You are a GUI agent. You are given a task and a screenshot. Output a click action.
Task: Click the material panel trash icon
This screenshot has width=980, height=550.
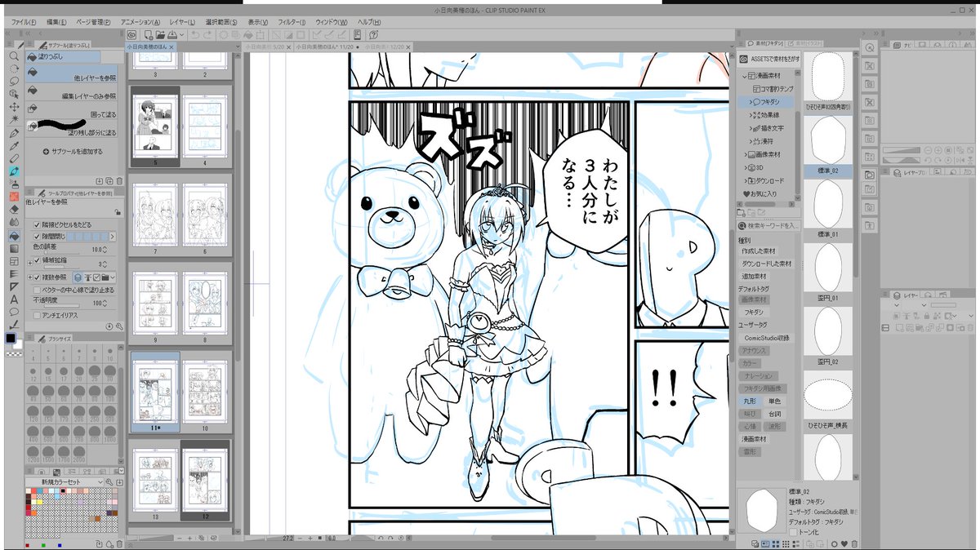[854, 543]
